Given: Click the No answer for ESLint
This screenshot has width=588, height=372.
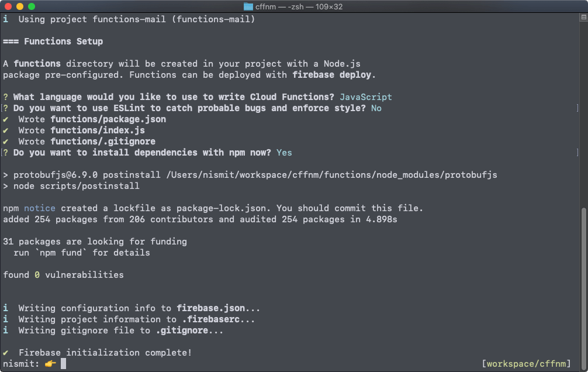Looking at the screenshot, I should pos(376,108).
